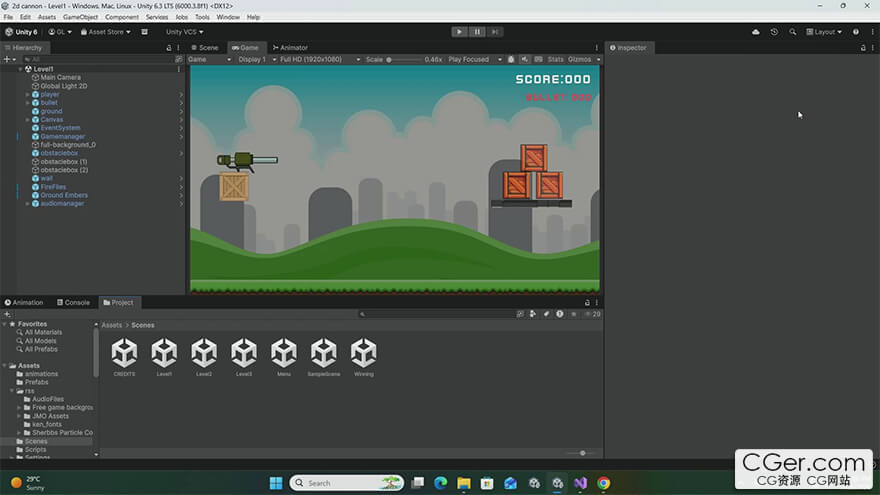The height and width of the screenshot is (495, 880).
Task: Lock the Inspector panel
Action: click(863, 48)
